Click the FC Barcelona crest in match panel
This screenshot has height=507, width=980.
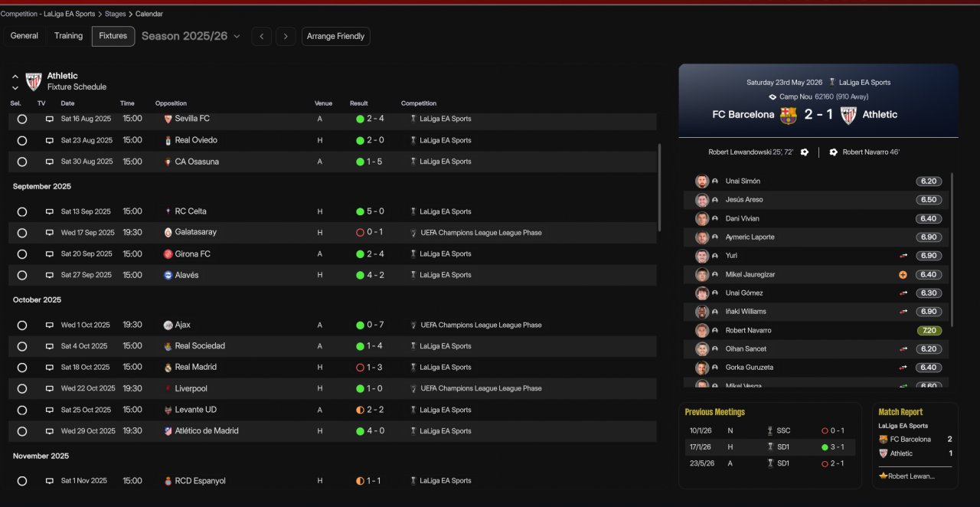[789, 115]
